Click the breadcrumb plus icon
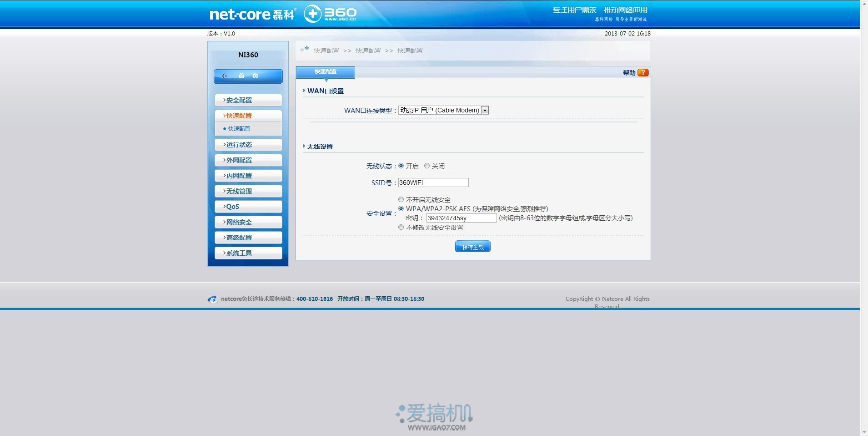 [x=305, y=49]
